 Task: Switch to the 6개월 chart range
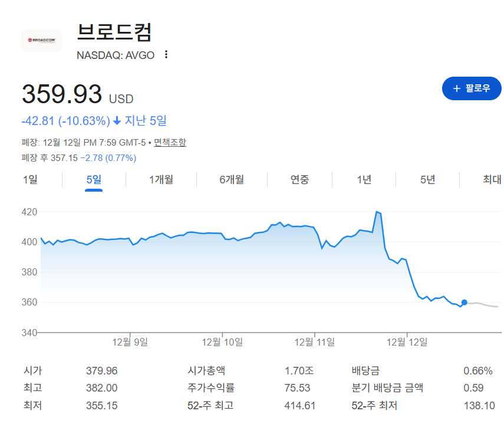pyautogui.click(x=232, y=180)
